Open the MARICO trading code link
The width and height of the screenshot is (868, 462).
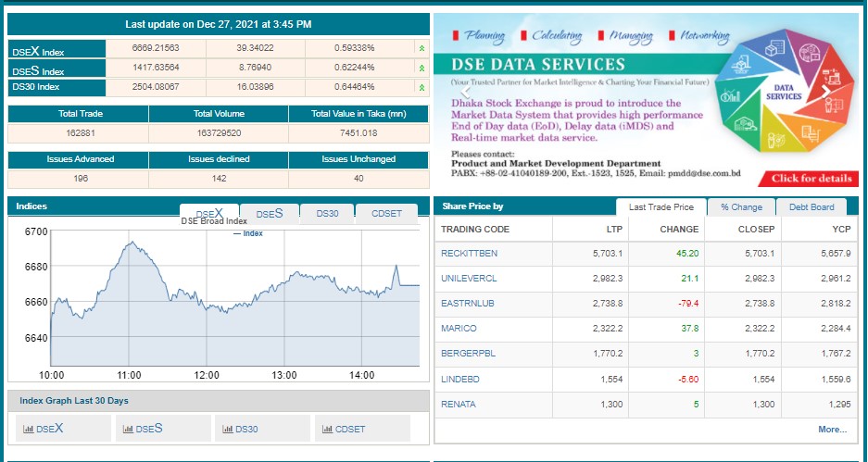(x=459, y=329)
